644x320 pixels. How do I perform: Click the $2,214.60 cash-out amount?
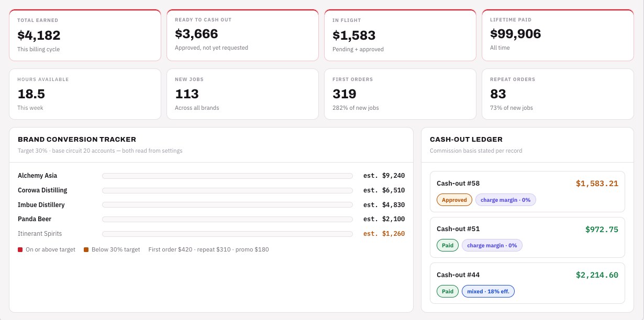(x=597, y=275)
